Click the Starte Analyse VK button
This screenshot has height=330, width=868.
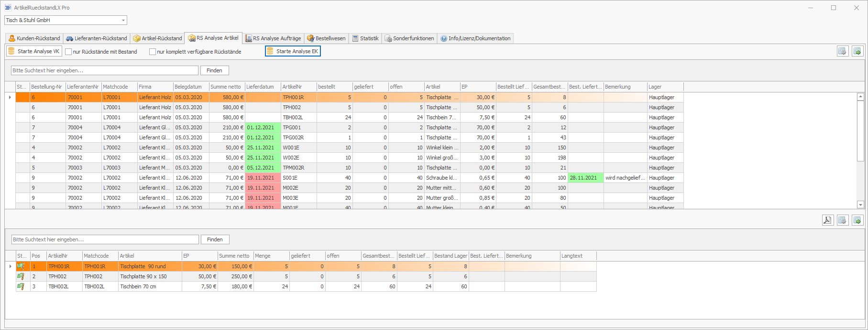click(34, 51)
